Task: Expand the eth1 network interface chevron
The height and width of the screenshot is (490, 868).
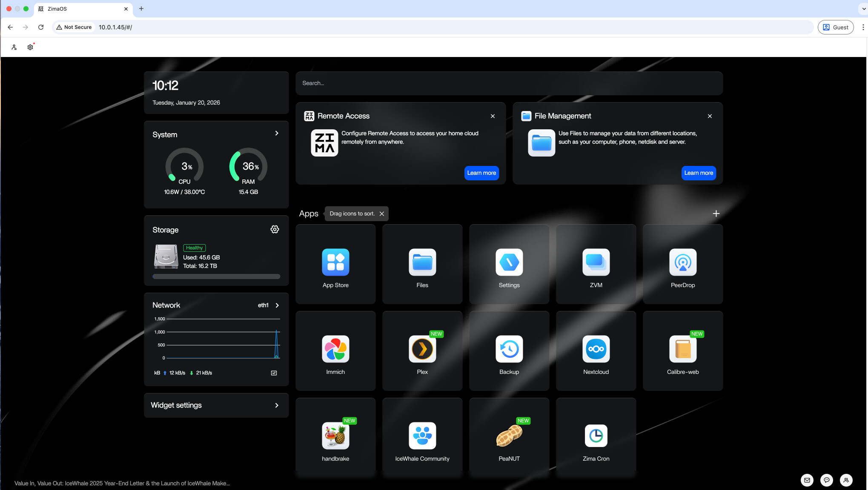Action: click(277, 305)
